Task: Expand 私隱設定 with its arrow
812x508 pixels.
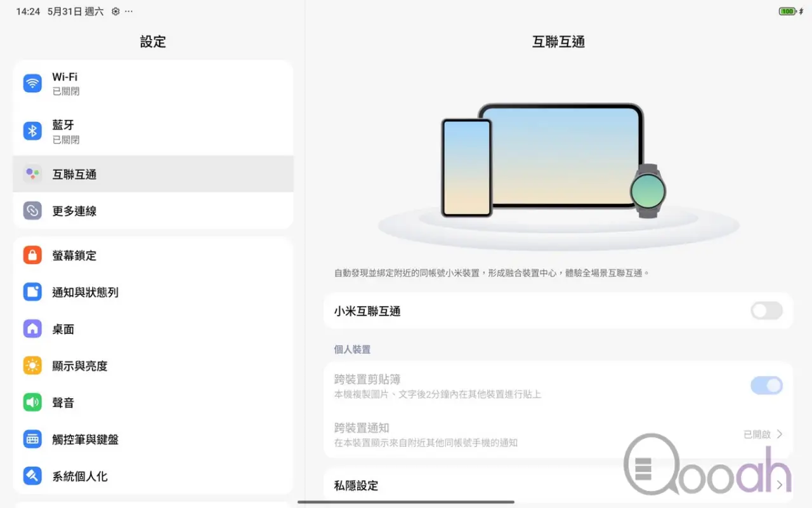Action: tap(780, 485)
